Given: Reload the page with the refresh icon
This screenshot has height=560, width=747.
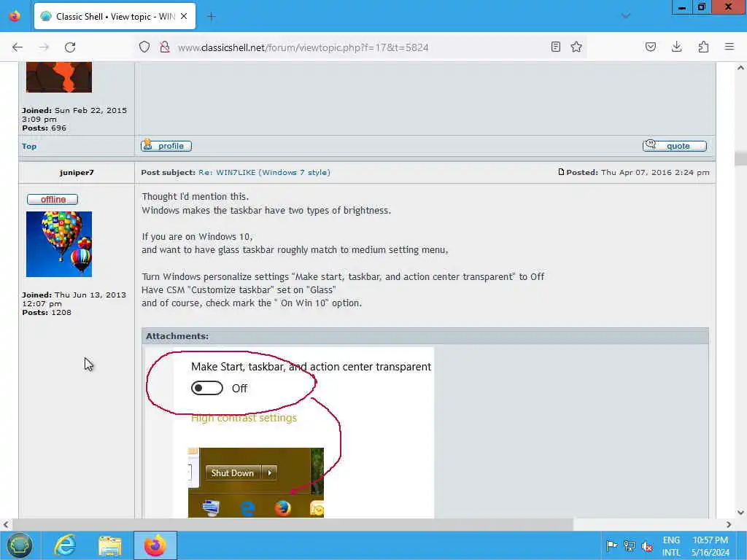Looking at the screenshot, I should pos(70,47).
